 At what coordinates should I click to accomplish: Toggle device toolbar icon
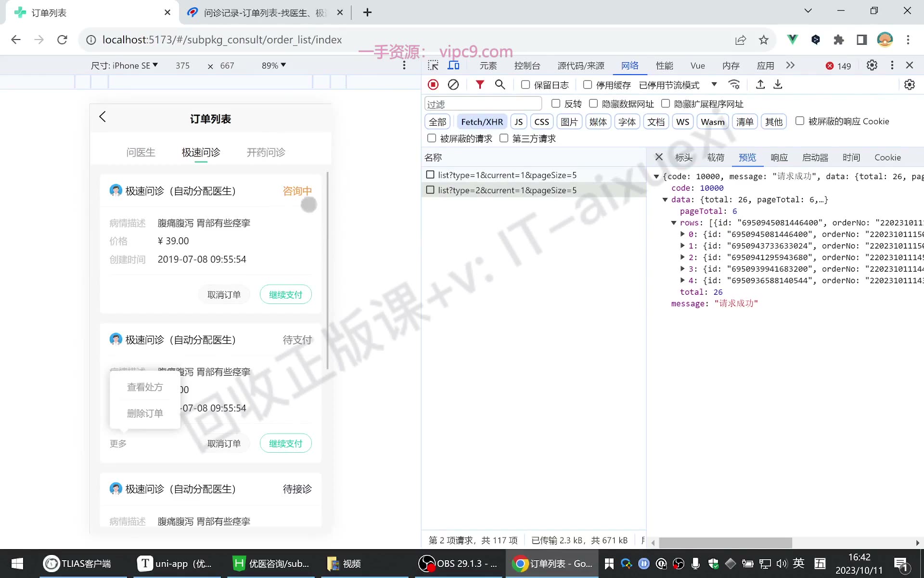click(453, 66)
